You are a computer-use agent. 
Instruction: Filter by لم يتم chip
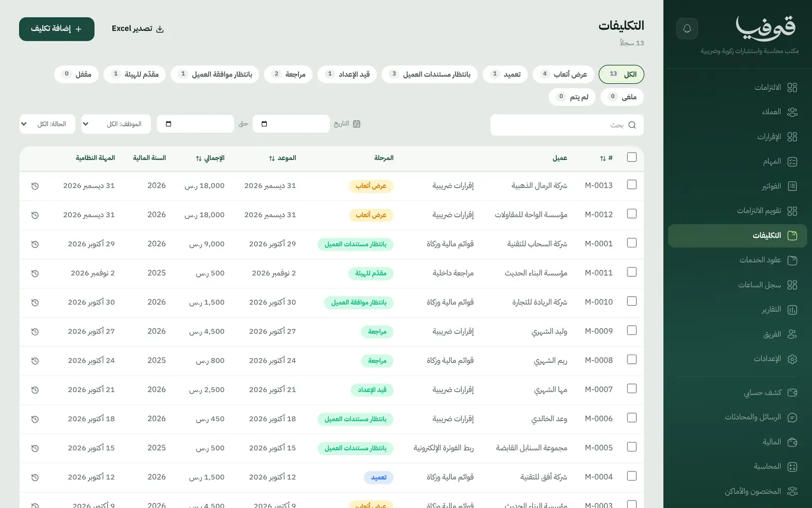pos(572,97)
